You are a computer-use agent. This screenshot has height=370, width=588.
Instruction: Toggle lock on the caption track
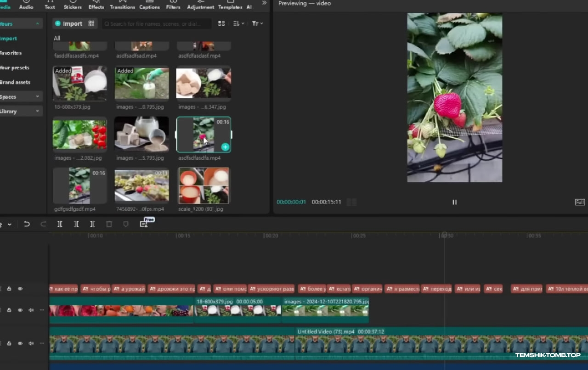click(x=9, y=289)
